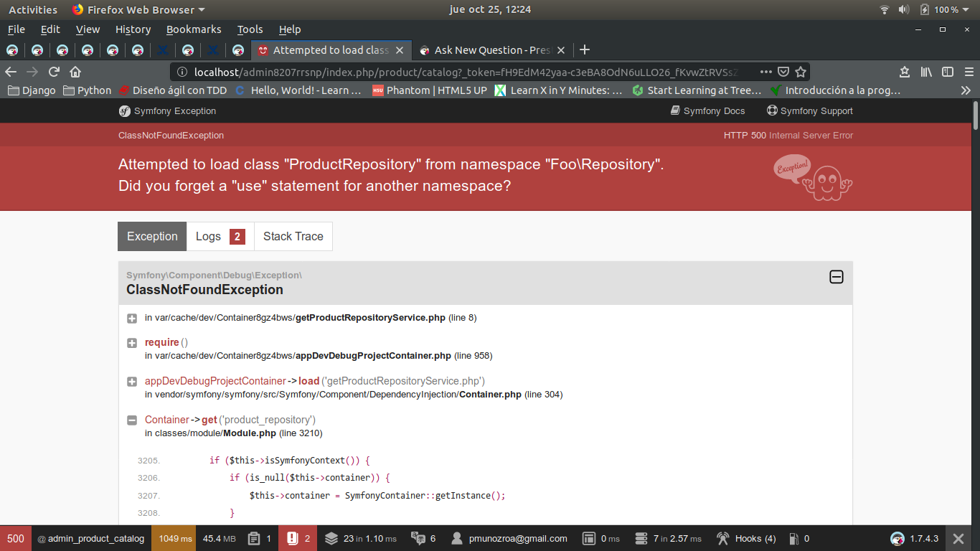
Task: Collapse the ClassNotFoundException block
Action: (837, 277)
